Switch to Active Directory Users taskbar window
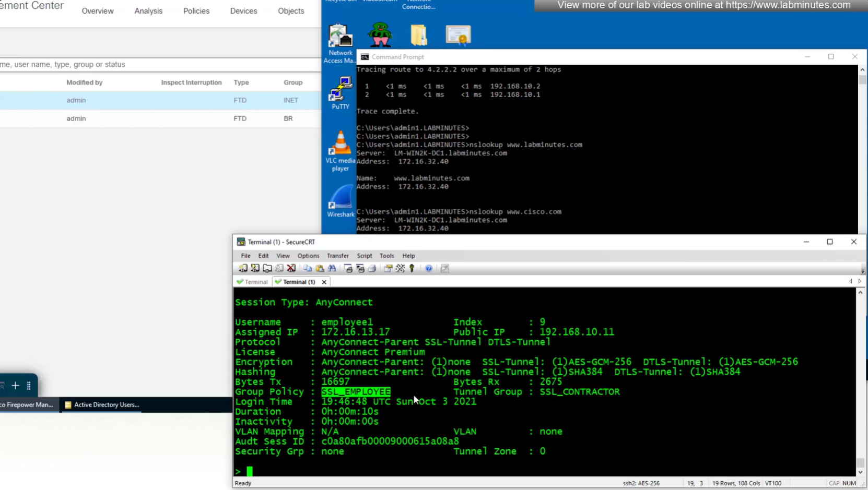 coord(102,404)
